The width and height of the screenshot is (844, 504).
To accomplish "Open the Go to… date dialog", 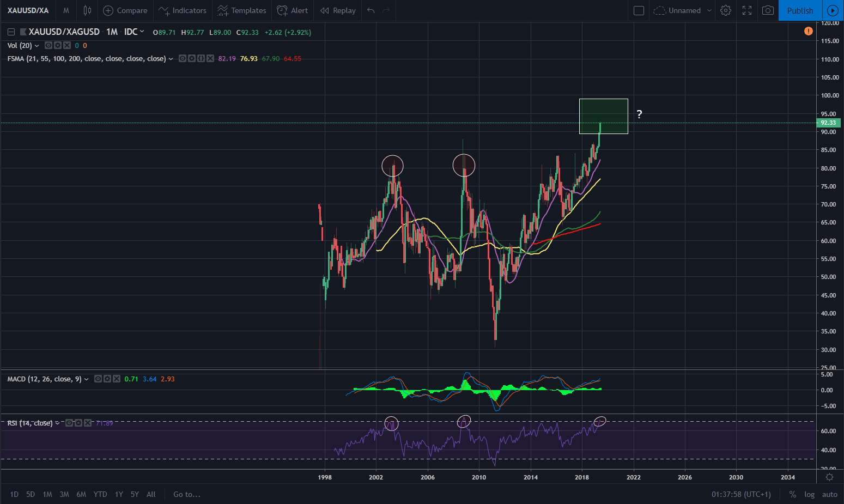I will pos(187,494).
